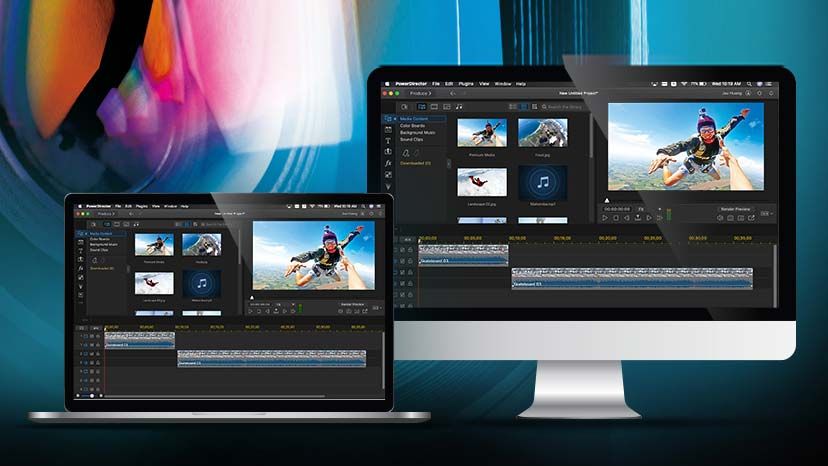
Task: Select Downloaded (0) on iMac
Action: click(x=416, y=163)
